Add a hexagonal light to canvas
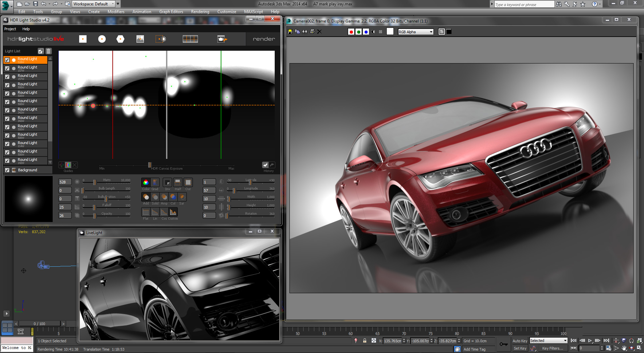644x353 pixels. [120, 39]
